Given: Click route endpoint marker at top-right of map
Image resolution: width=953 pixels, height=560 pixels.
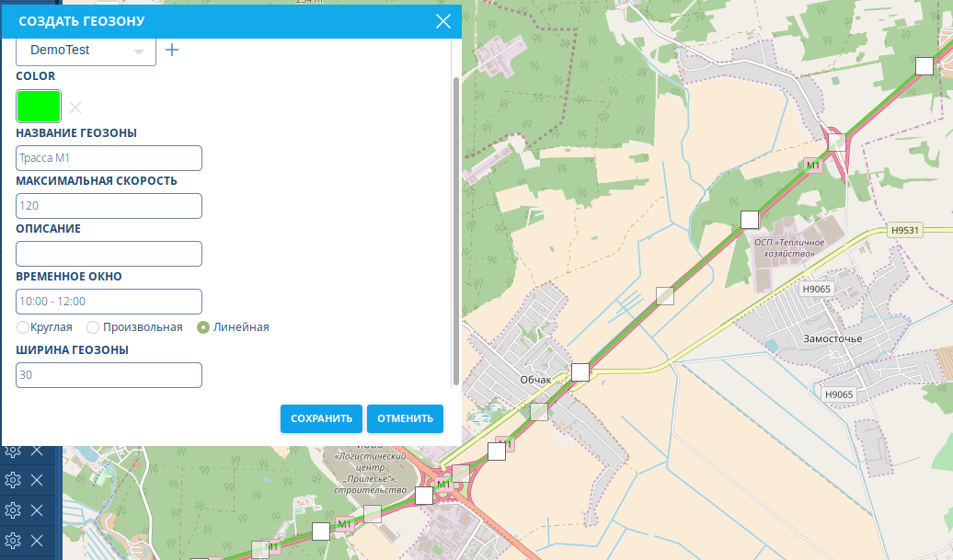Looking at the screenshot, I should coord(924,65).
